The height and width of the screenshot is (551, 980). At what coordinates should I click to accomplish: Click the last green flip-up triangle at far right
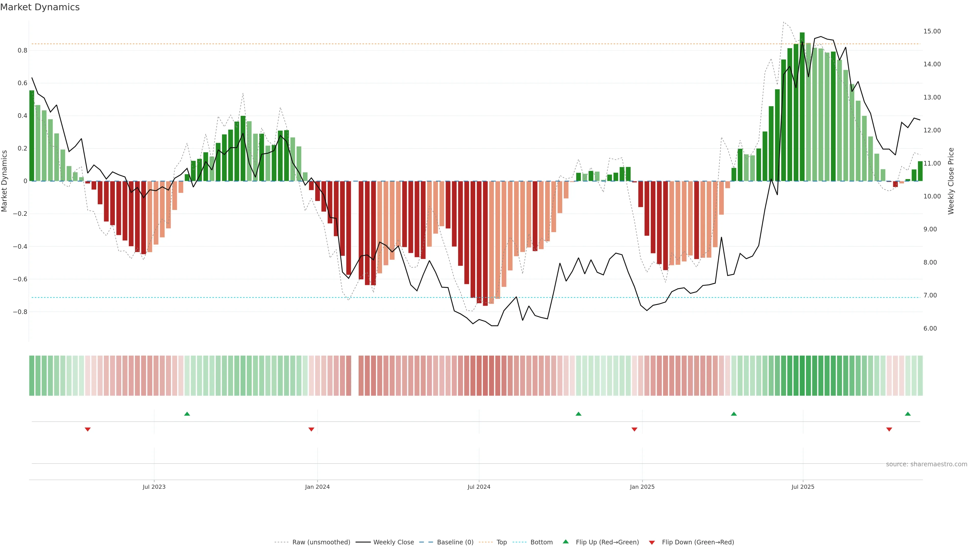pyautogui.click(x=908, y=414)
